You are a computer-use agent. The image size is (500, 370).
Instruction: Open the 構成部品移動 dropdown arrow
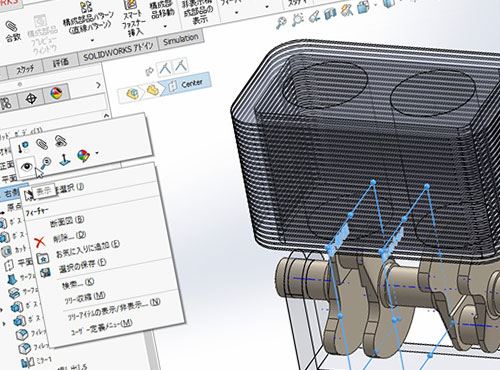[x=165, y=26]
